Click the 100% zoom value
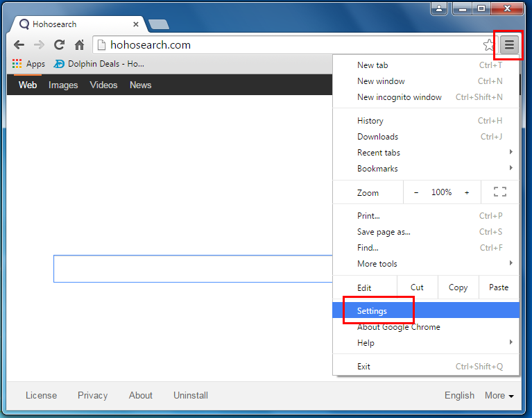The height and width of the screenshot is (418, 532). (x=441, y=192)
